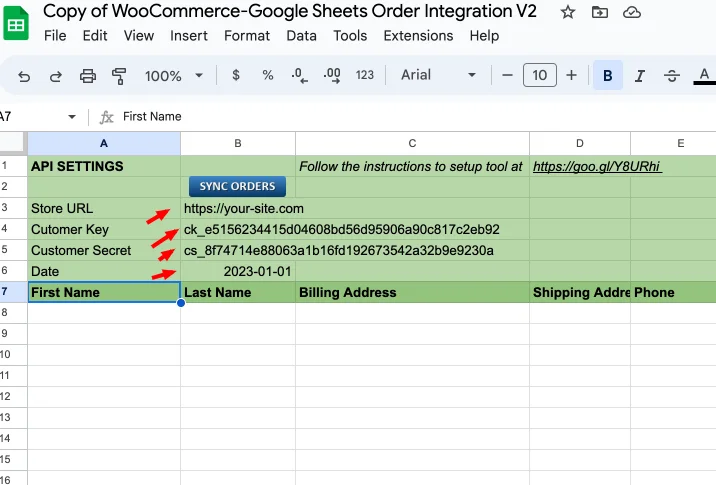Toggle Strikethrough formatting button
716x485 pixels.
tap(672, 75)
